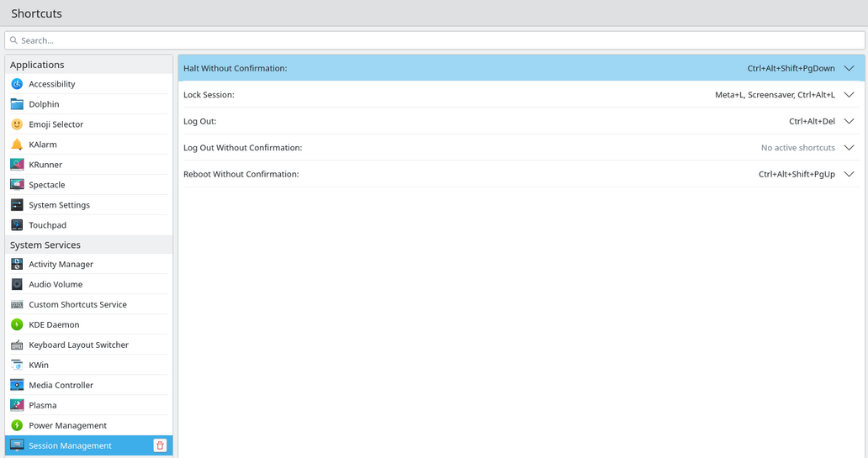
Task: Open the Power Management category
Action: click(88, 425)
